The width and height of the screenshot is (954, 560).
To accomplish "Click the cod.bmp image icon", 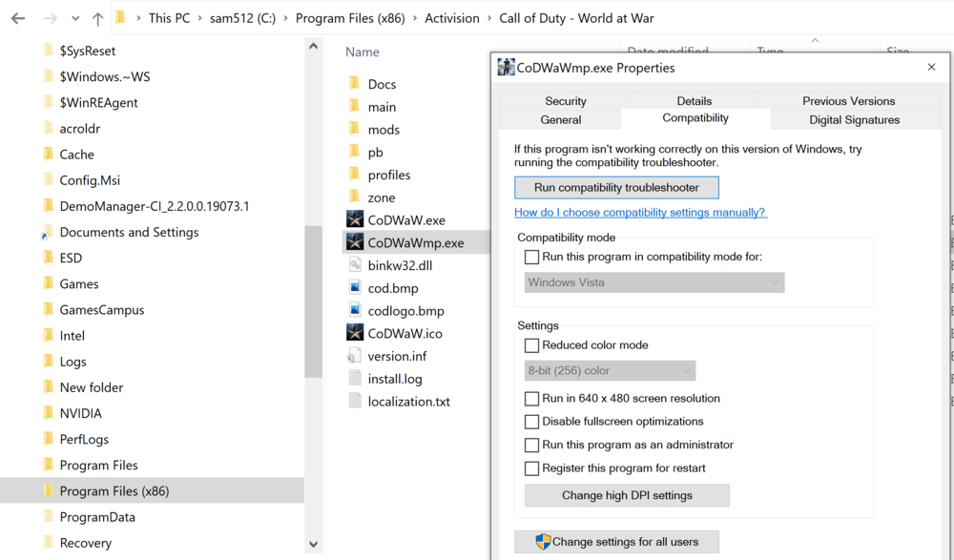I will point(355,288).
